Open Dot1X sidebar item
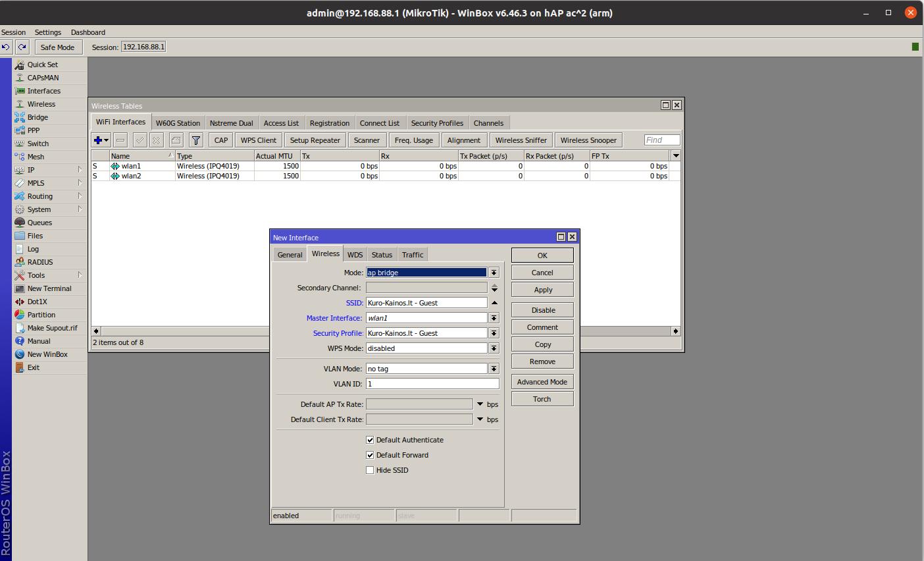This screenshot has height=561, width=924. point(37,302)
